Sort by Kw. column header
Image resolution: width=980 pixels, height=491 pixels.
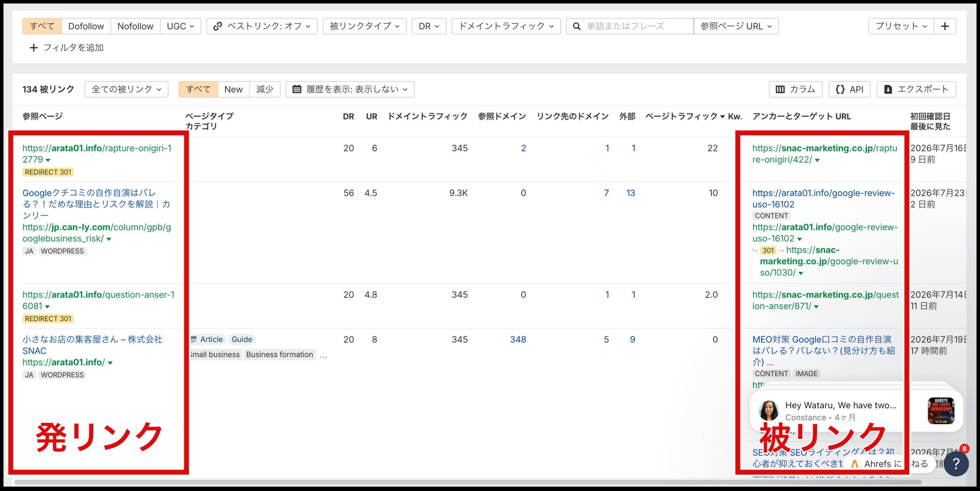coord(735,116)
